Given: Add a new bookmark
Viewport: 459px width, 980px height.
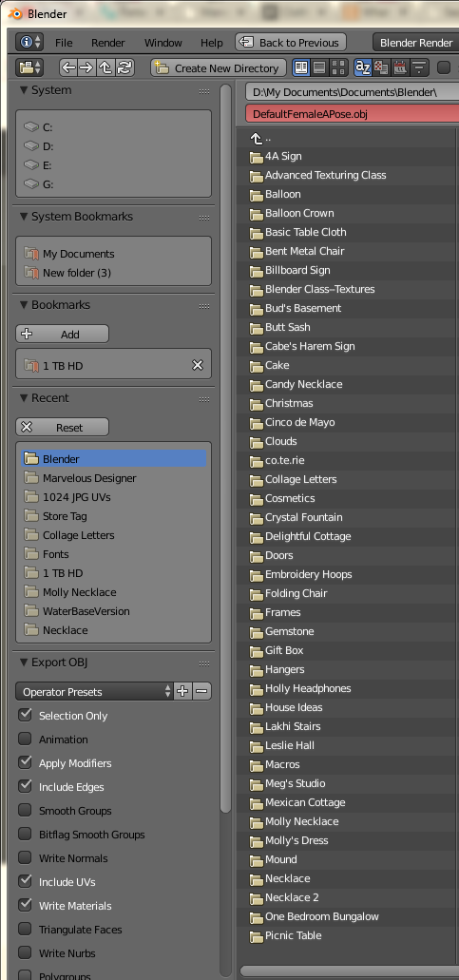Looking at the screenshot, I should [63, 334].
